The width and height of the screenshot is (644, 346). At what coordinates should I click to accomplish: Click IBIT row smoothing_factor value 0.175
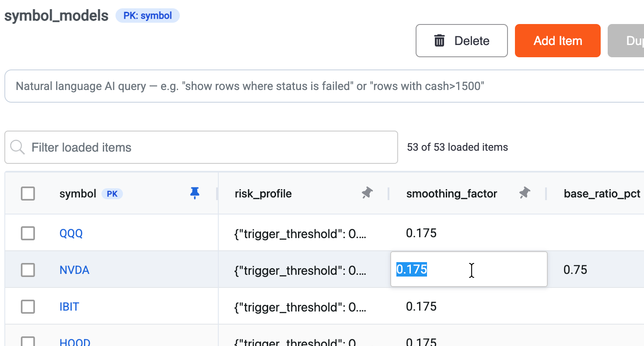pos(421,306)
